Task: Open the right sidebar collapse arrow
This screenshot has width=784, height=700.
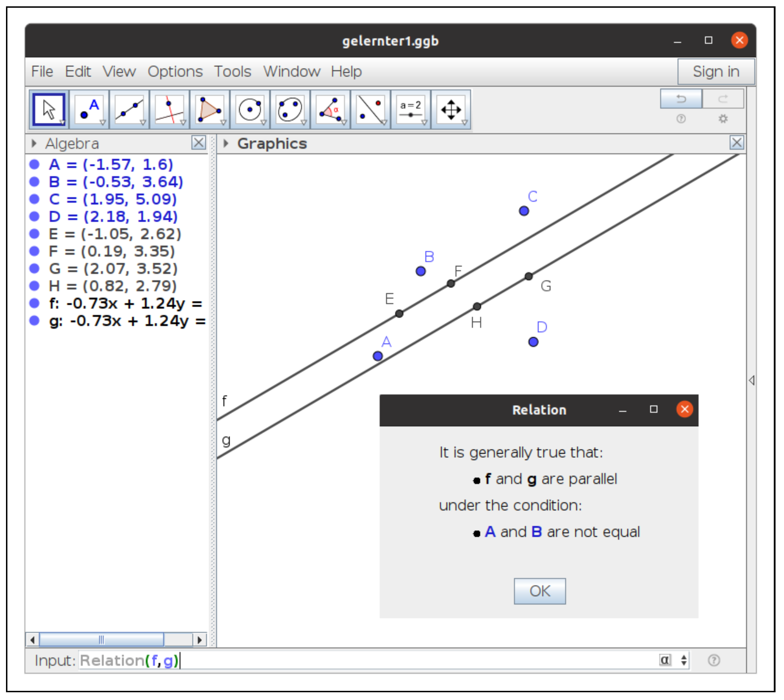Action: (x=752, y=380)
